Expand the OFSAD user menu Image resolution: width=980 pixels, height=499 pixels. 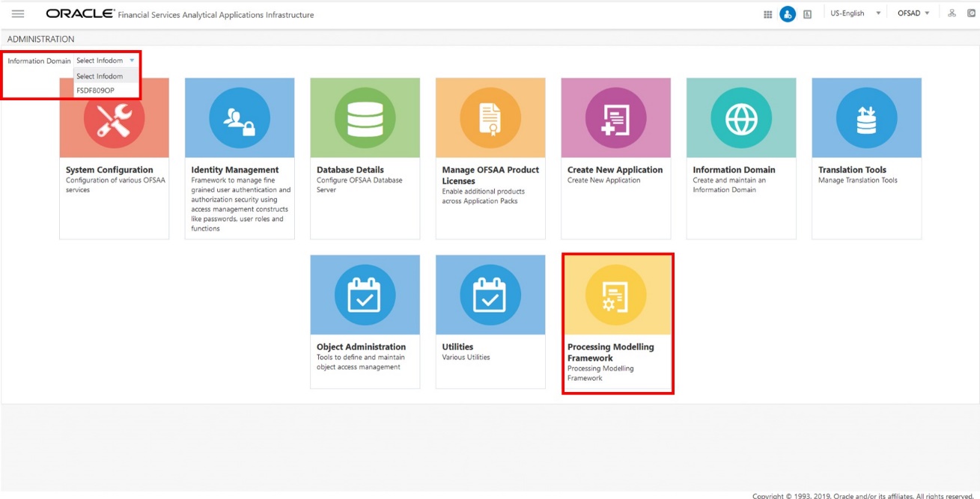913,13
